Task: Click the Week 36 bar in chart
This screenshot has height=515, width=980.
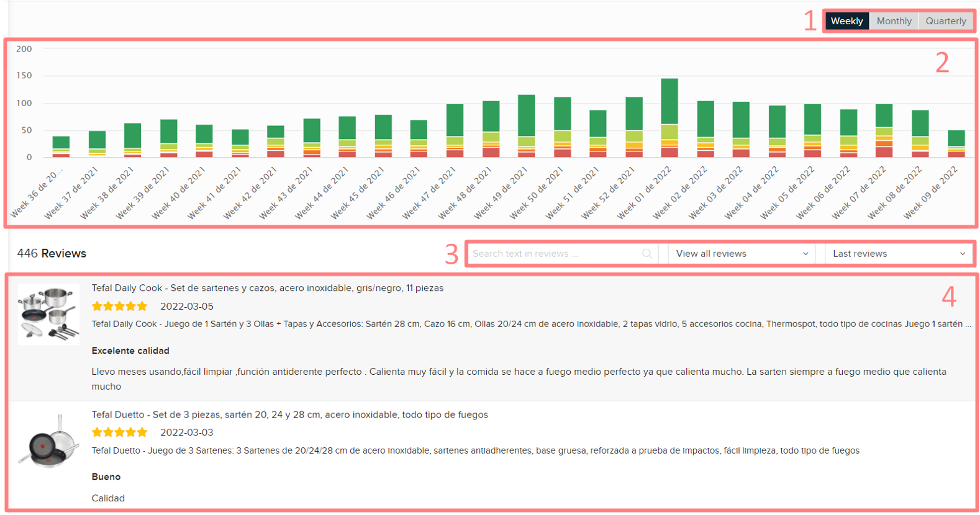Action: point(61,147)
